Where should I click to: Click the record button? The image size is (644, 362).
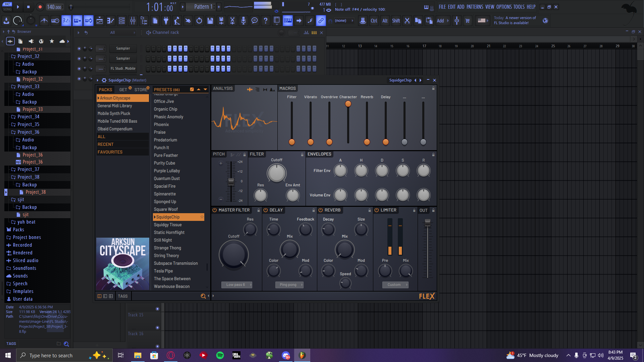40,7
